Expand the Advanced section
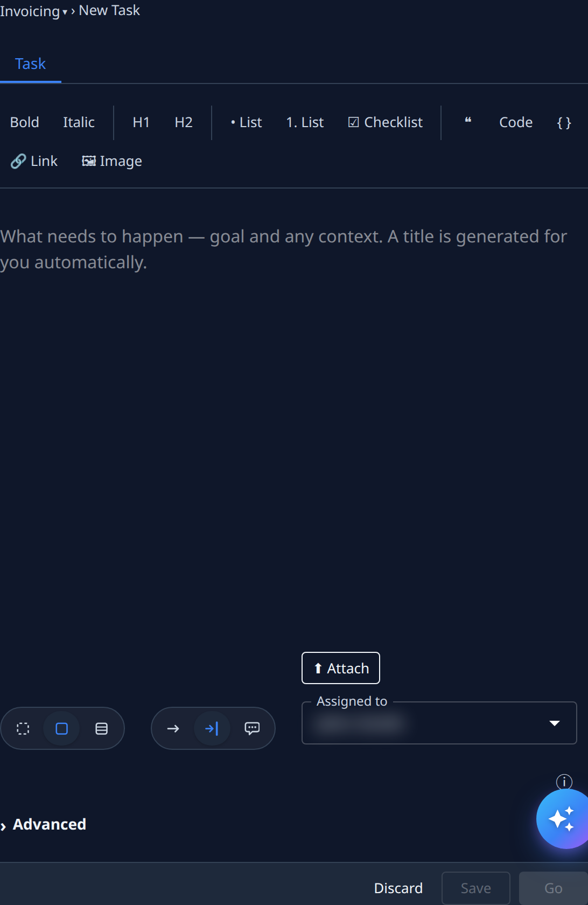Screen dimensions: 588x905 [x=43, y=824]
